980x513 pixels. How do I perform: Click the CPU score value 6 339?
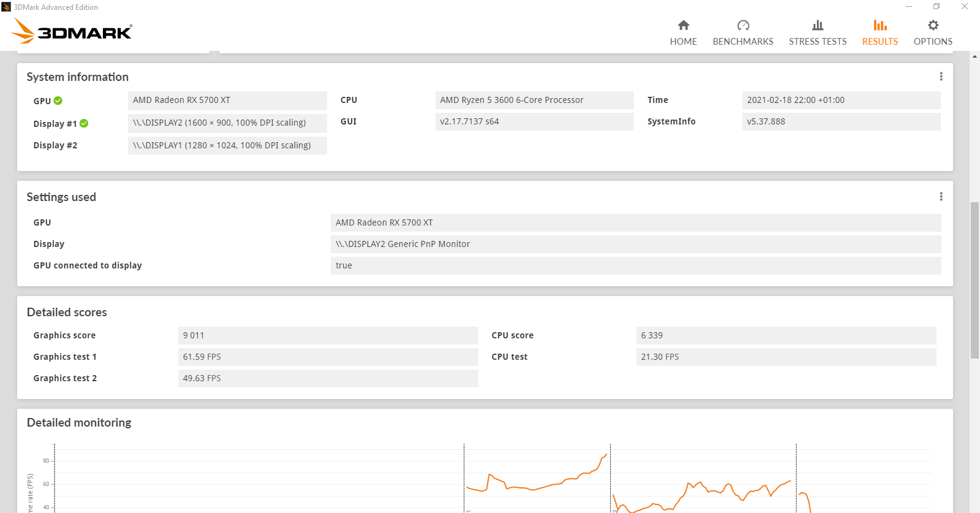(x=786, y=335)
